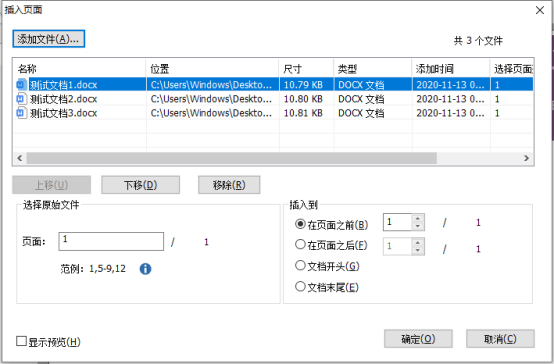Click the 在页面之前 page number field
Image resolution: width=554 pixels, height=364 pixels.
coord(397,222)
